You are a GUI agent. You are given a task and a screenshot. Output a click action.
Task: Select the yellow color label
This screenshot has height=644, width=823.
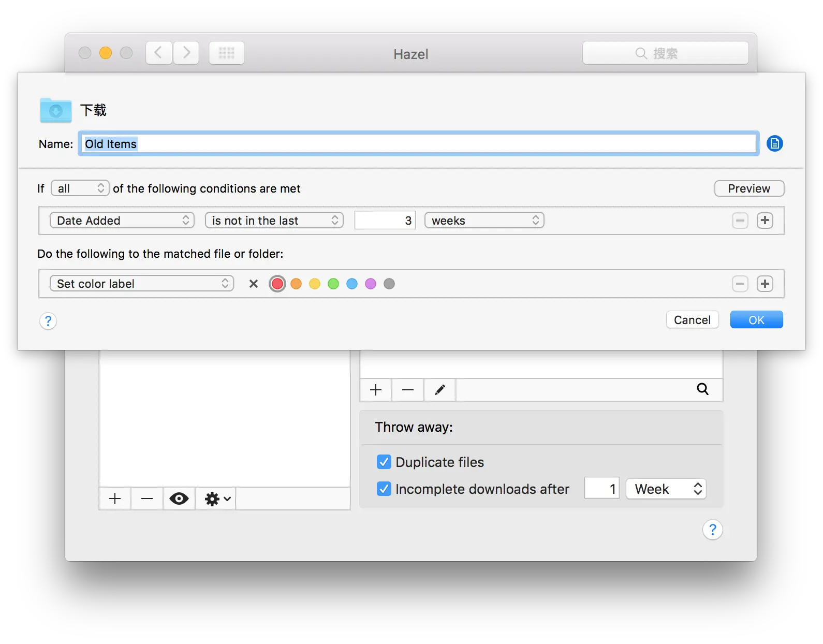tap(315, 284)
